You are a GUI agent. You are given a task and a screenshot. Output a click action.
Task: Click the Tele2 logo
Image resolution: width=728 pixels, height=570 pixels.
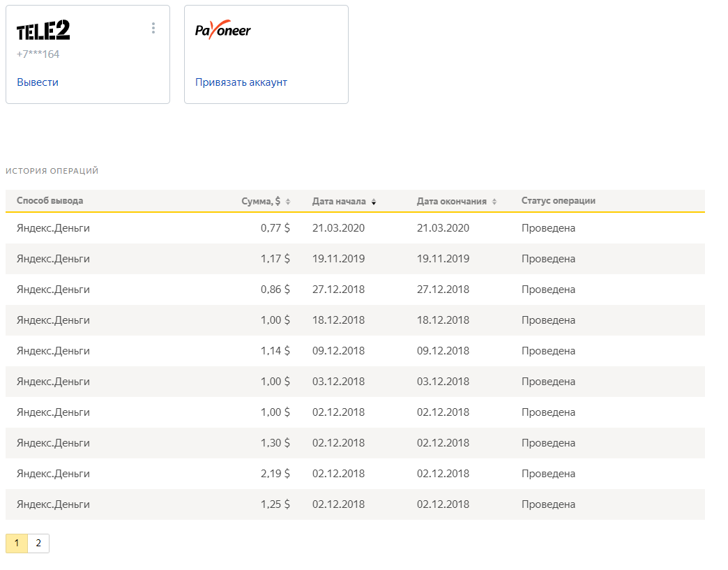[43, 31]
